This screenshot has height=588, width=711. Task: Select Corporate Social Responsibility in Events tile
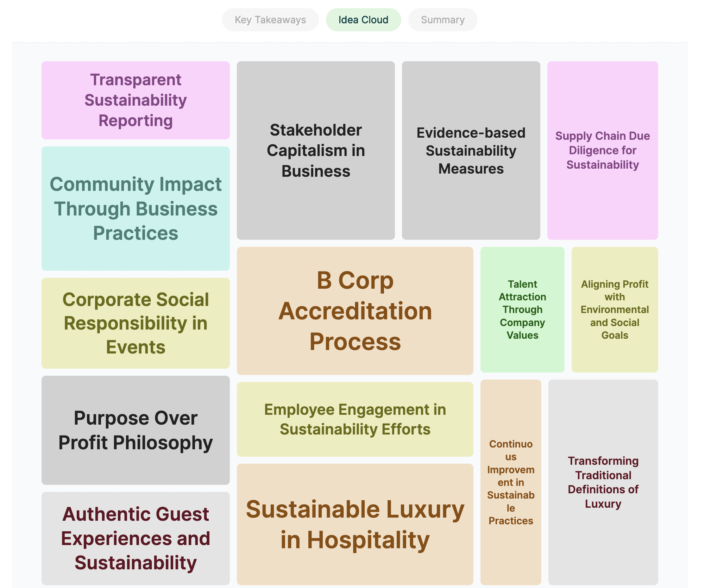click(x=136, y=323)
